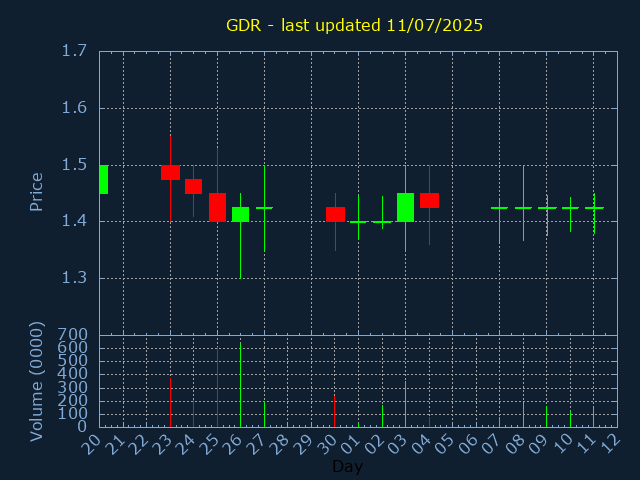
Task: Click the red candlestick body for day 25
Action: 217,207
